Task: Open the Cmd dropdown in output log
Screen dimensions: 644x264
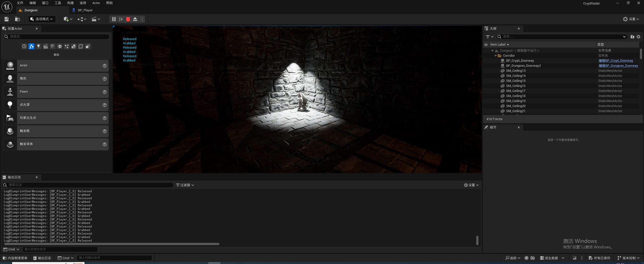Action: click(x=11, y=249)
